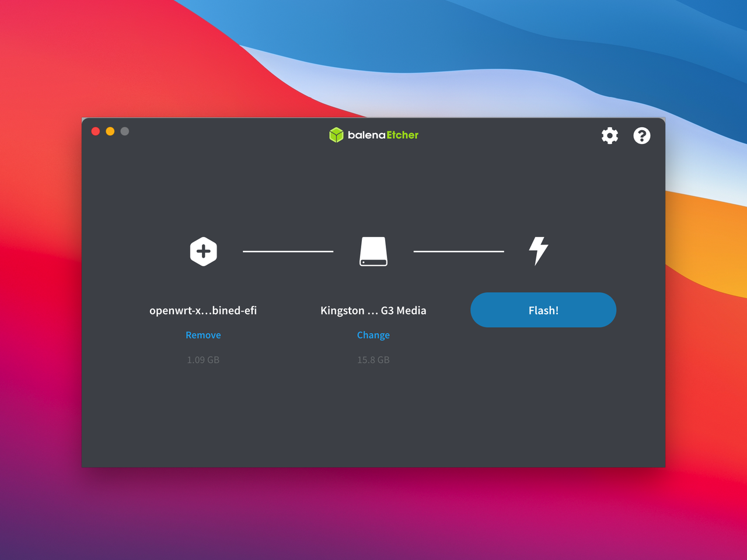Click the flash lightning bolt icon
This screenshot has width=747, height=560.
click(537, 251)
